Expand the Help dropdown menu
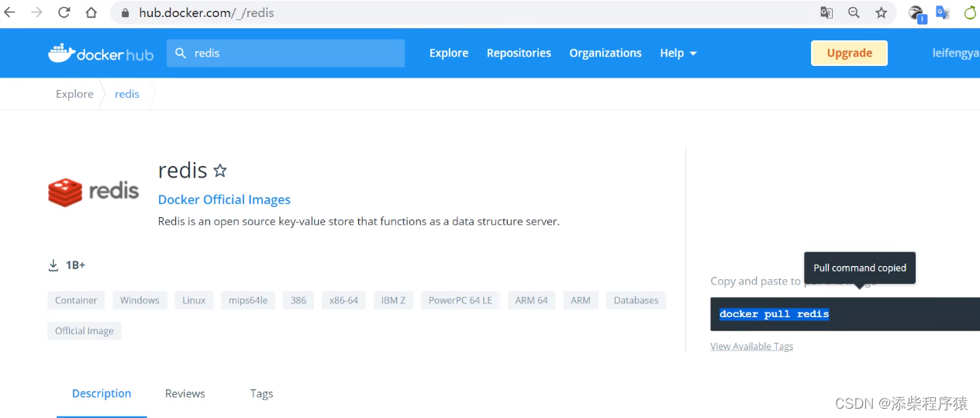The height and width of the screenshot is (418, 980). (x=678, y=53)
